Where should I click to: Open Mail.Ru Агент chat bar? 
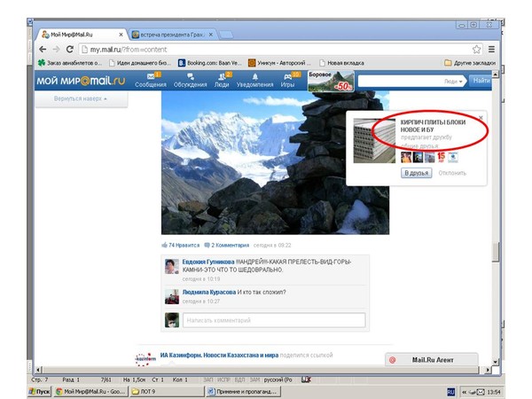[x=432, y=360]
